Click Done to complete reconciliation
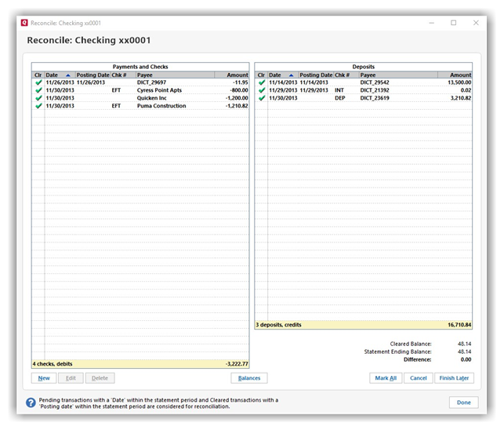504x430 pixels. pos(463,403)
